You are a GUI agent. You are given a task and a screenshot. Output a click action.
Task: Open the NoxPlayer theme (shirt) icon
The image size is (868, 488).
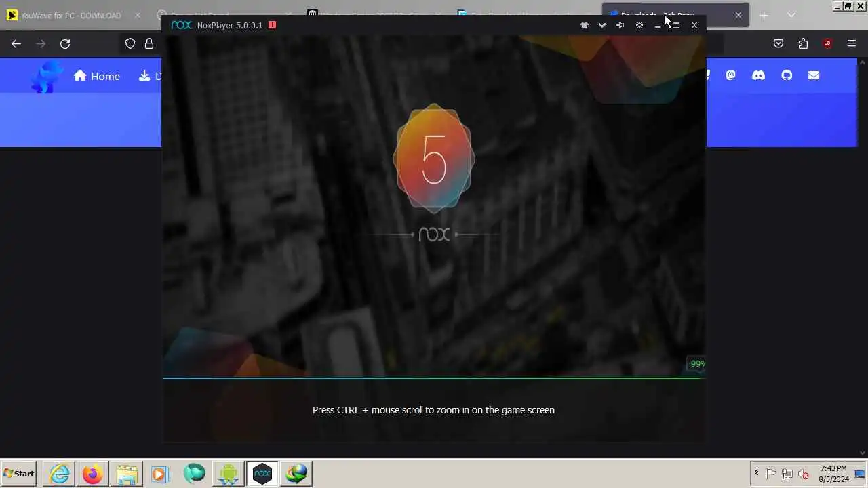click(x=585, y=25)
